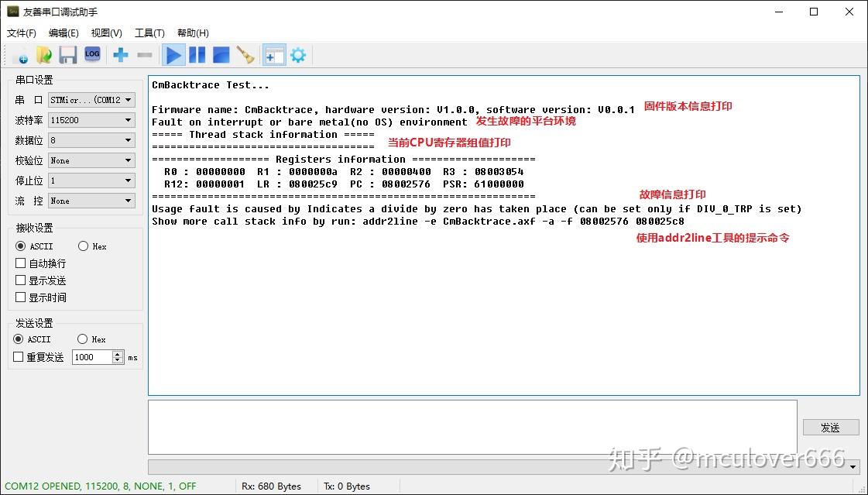
Task: Click the app icon in title bar
Action: pos(12,12)
